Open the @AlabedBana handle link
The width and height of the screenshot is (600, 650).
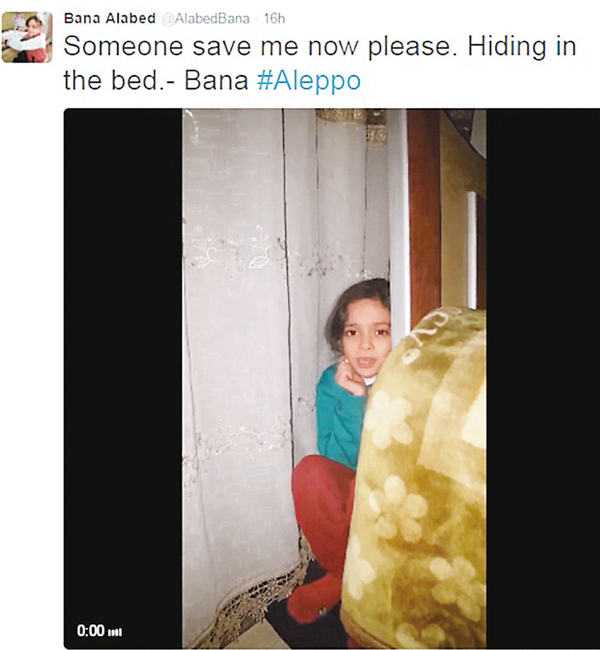coord(206,19)
